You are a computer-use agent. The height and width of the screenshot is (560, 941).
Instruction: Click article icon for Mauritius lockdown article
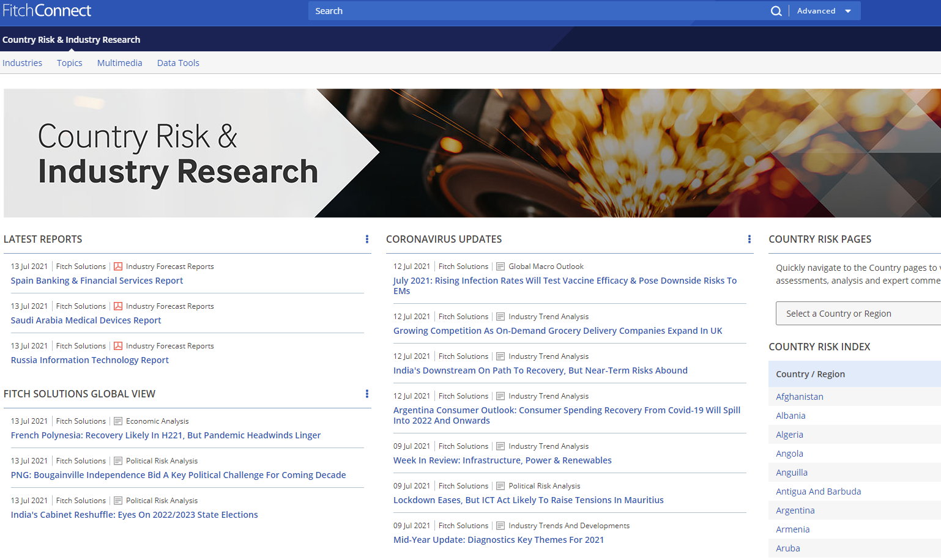(500, 486)
